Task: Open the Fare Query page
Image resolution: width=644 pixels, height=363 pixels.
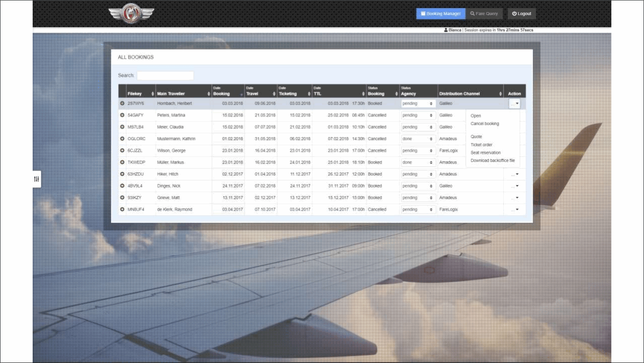Action: coord(484,14)
